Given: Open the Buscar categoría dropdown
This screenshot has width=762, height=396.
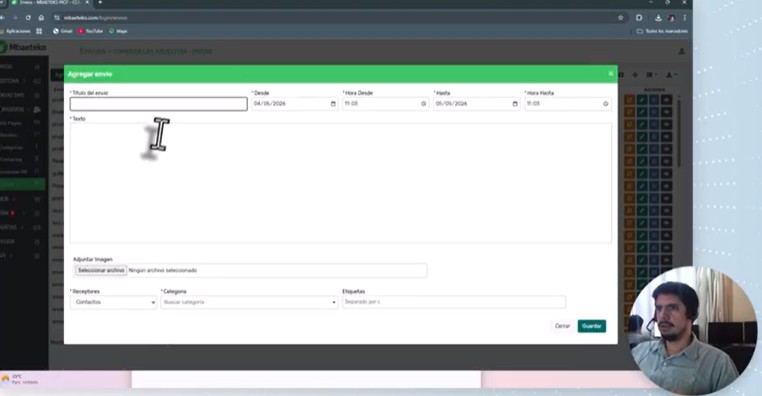Looking at the screenshot, I should click(249, 302).
